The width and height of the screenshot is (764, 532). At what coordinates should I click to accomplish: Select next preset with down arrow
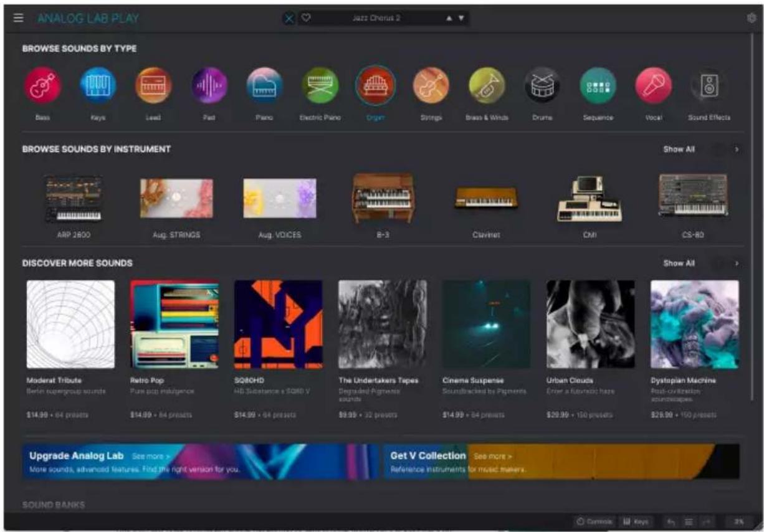click(x=461, y=18)
